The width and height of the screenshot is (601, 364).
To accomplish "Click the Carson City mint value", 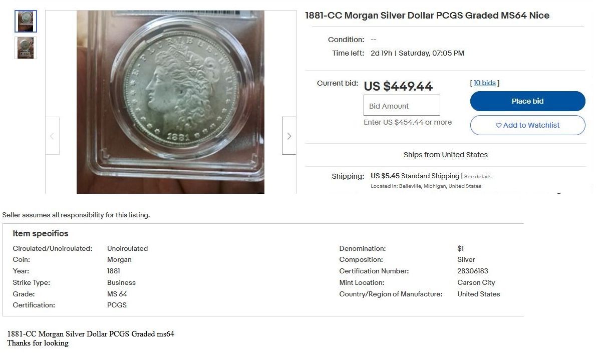I will pos(476,283).
